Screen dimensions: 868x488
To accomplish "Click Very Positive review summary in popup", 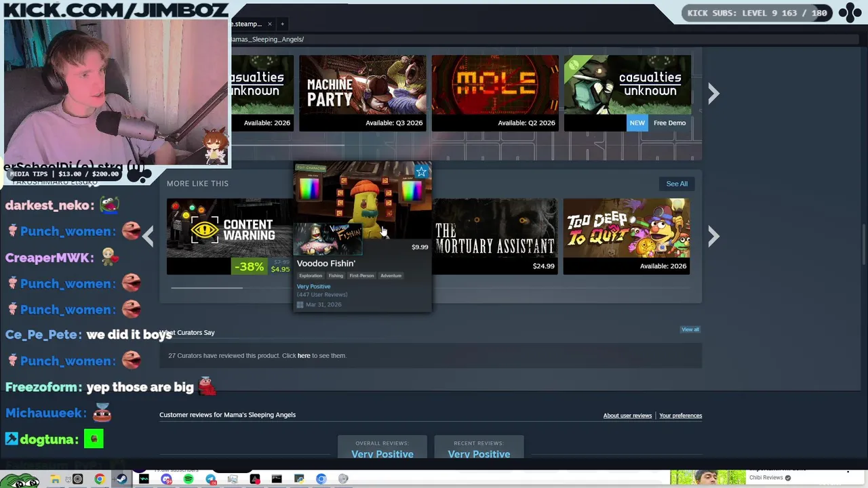I will (x=313, y=287).
